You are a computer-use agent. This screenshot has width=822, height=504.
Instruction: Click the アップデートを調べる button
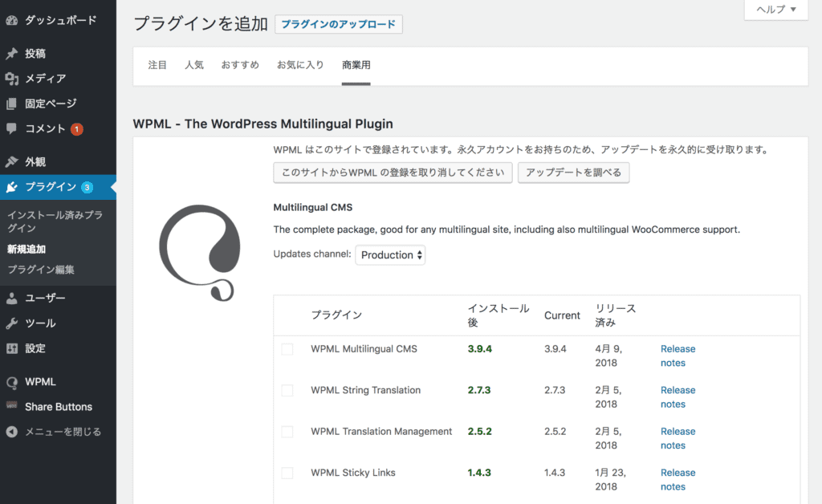pyautogui.click(x=573, y=173)
